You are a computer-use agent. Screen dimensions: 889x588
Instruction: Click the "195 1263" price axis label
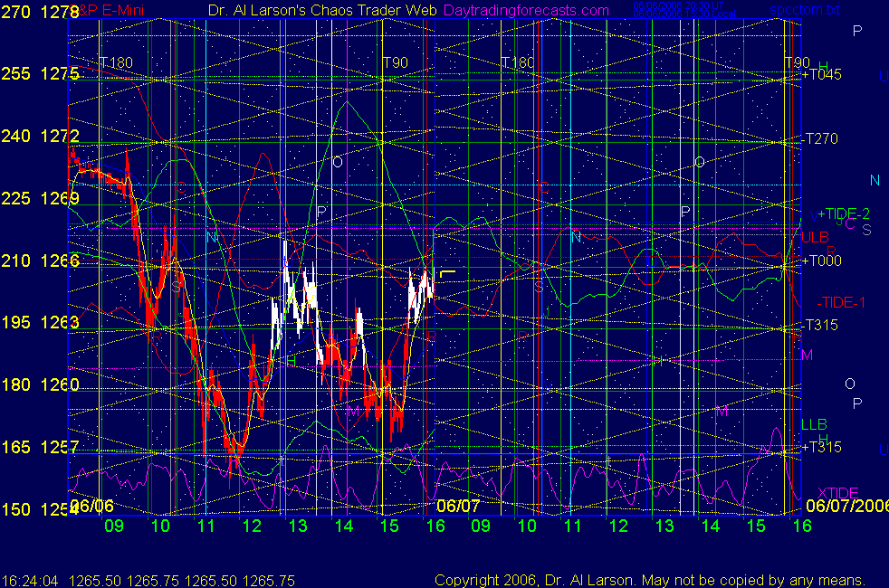40,323
